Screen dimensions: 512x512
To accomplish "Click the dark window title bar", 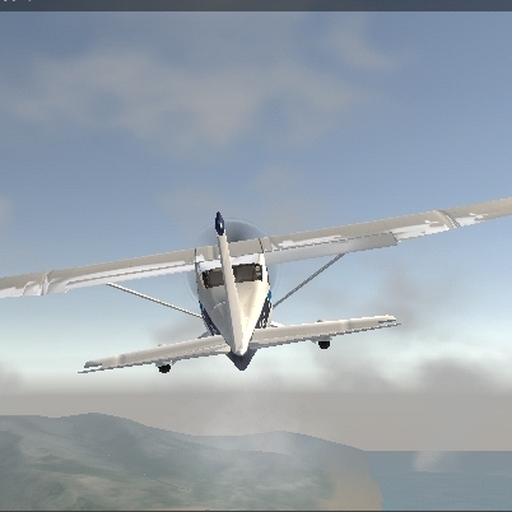I will tap(256, 5).
